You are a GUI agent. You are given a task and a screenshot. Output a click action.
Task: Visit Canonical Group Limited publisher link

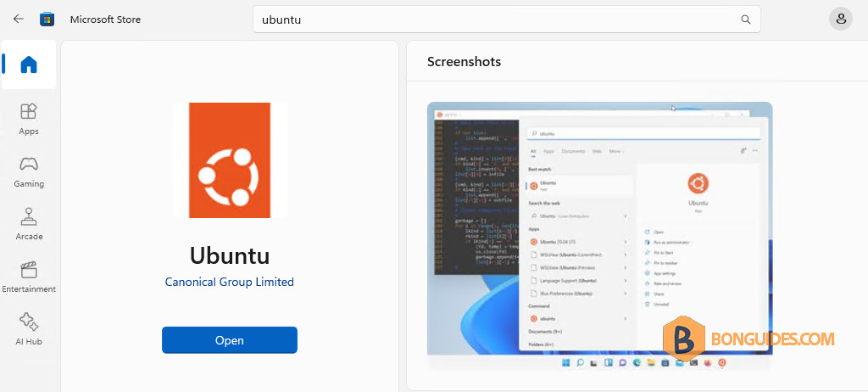pyautogui.click(x=229, y=282)
